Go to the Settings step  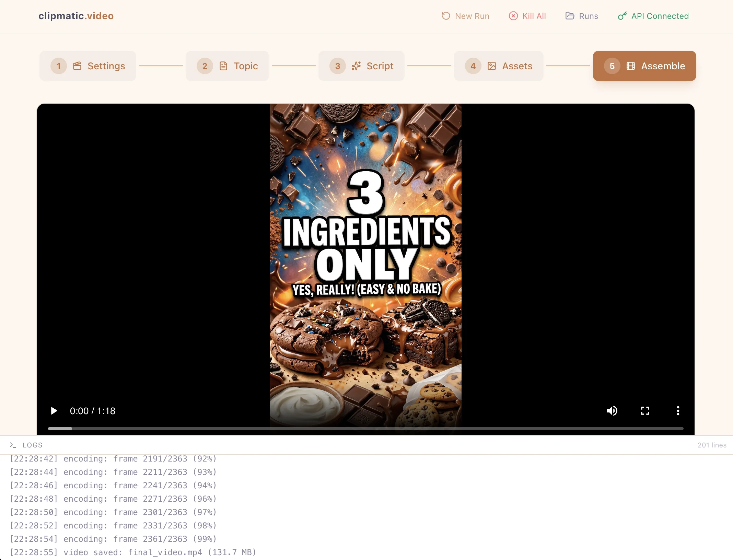point(88,66)
